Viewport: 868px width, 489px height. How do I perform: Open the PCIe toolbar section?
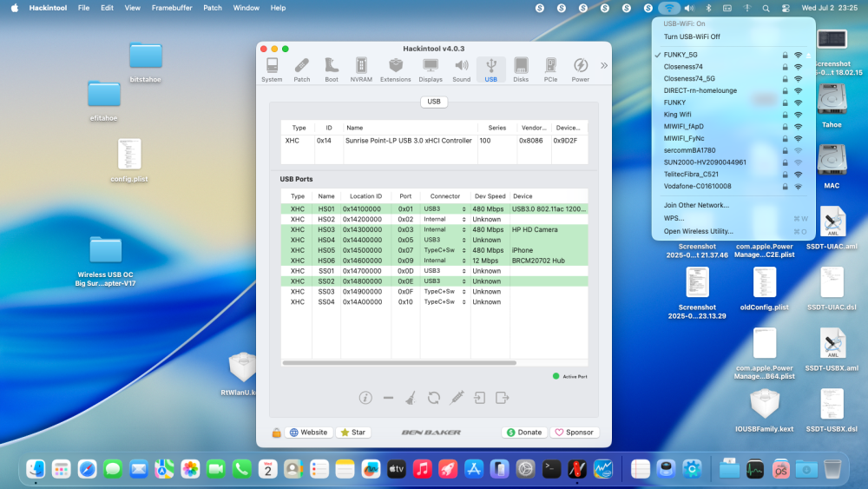click(550, 70)
